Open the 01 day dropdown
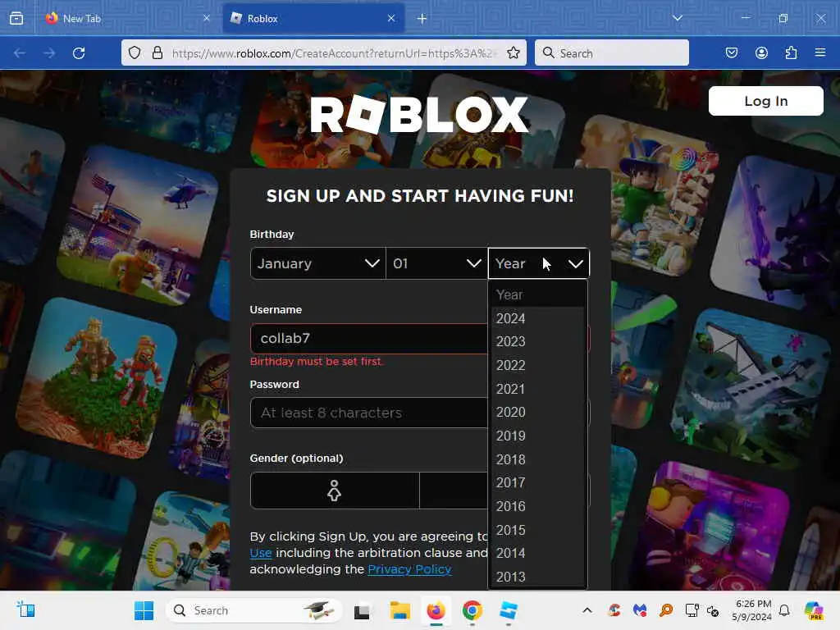 click(436, 263)
